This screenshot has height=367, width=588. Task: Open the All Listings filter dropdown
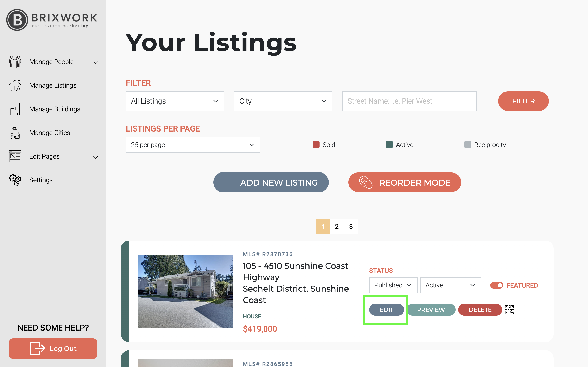(175, 101)
